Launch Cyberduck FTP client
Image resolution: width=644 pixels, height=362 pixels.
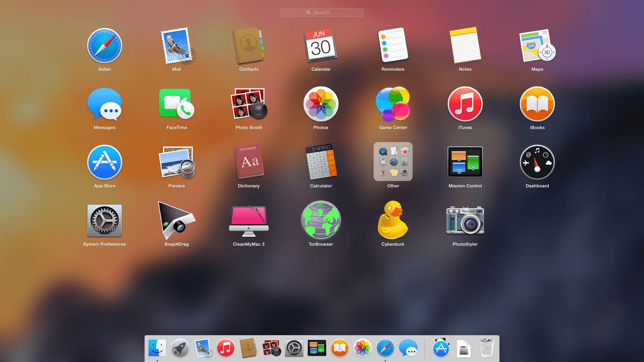pos(393,220)
